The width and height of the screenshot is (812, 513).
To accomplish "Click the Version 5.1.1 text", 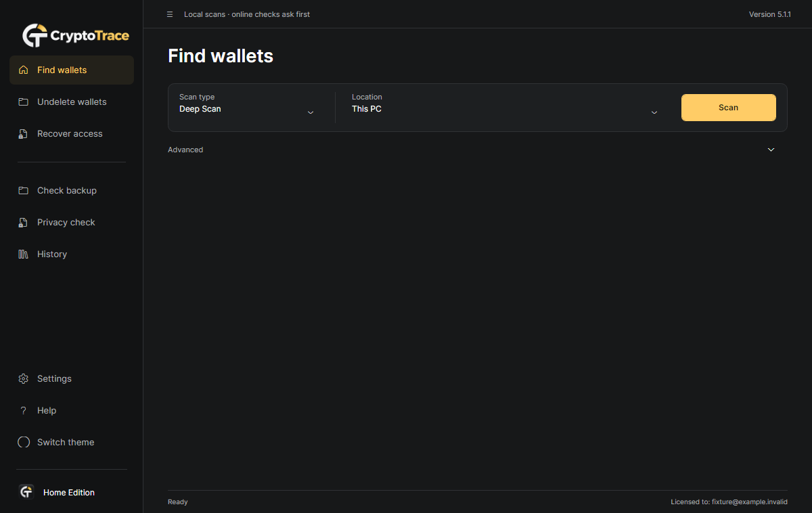I will pos(770,14).
